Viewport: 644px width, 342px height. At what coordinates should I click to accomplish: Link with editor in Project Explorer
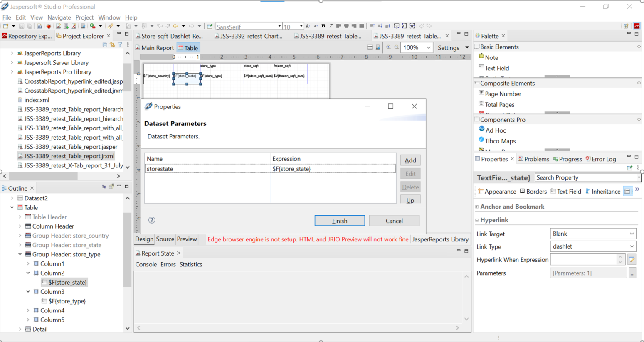(x=112, y=44)
